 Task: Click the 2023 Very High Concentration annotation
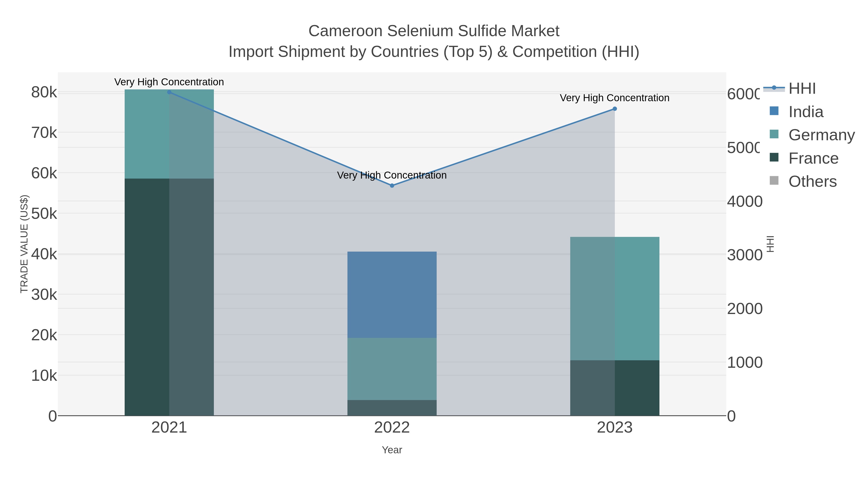coord(615,98)
